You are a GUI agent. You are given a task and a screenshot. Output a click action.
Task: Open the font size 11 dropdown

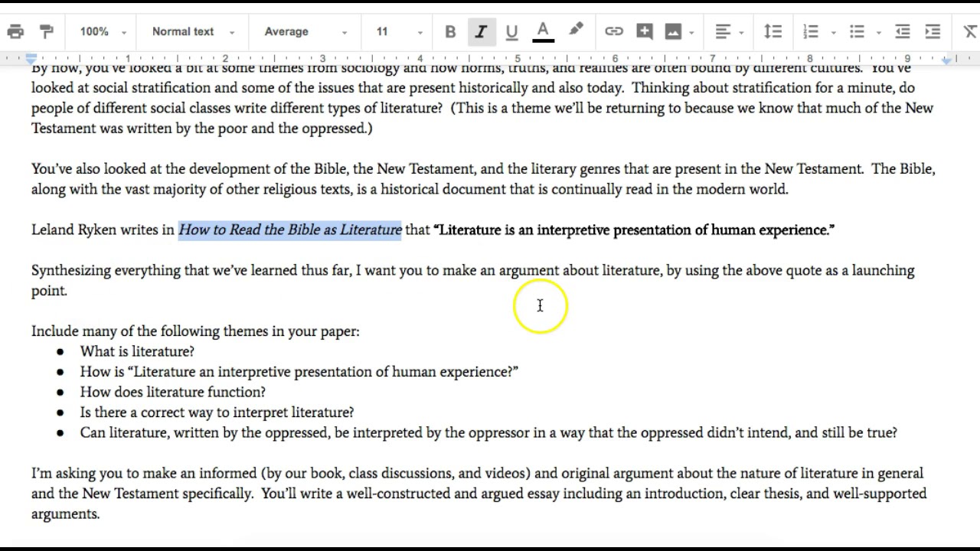pyautogui.click(x=399, y=31)
